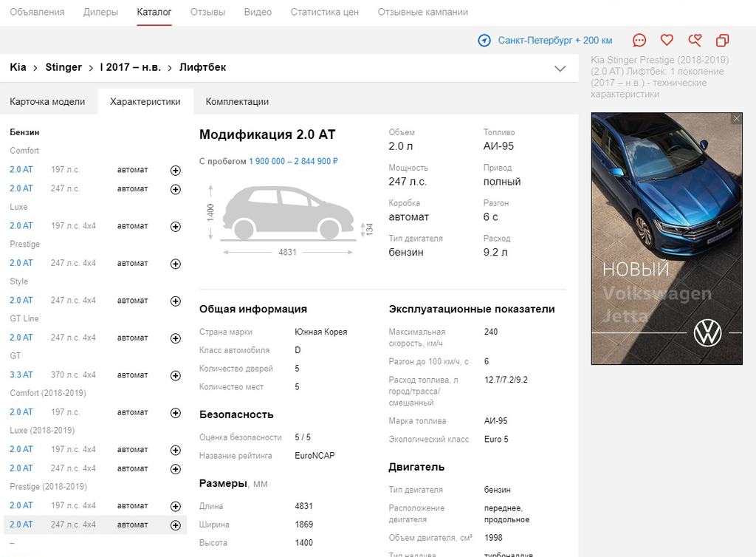Image resolution: width=756 pixels, height=557 pixels.
Task: Add GT Line 247 л.с. plus icon
Action: click(176, 338)
